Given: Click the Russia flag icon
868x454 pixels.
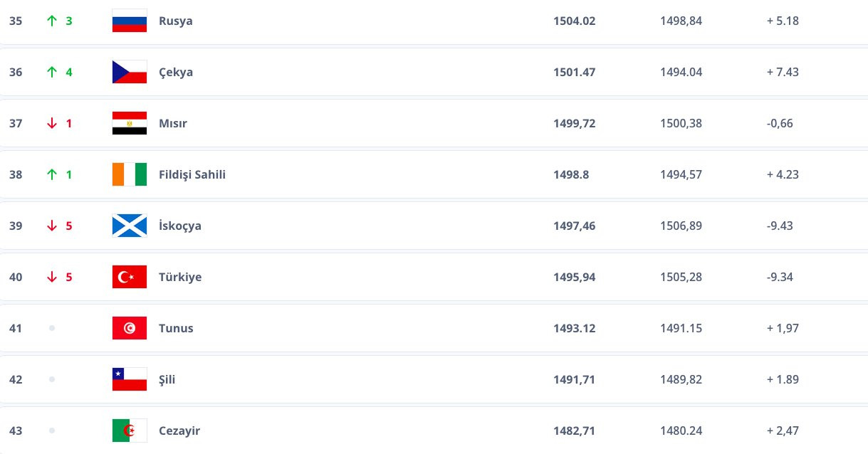Looking at the screenshot, I should (x=130, y=21).
